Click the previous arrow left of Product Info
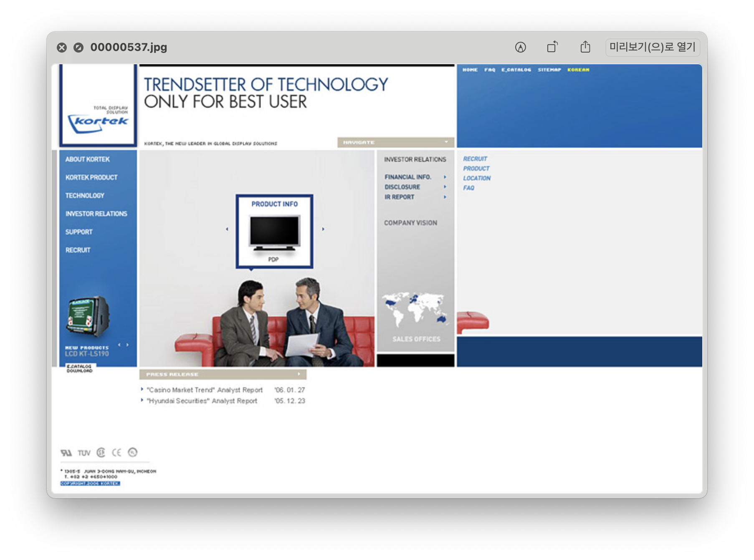754x560 pixels. pos(227,229)
